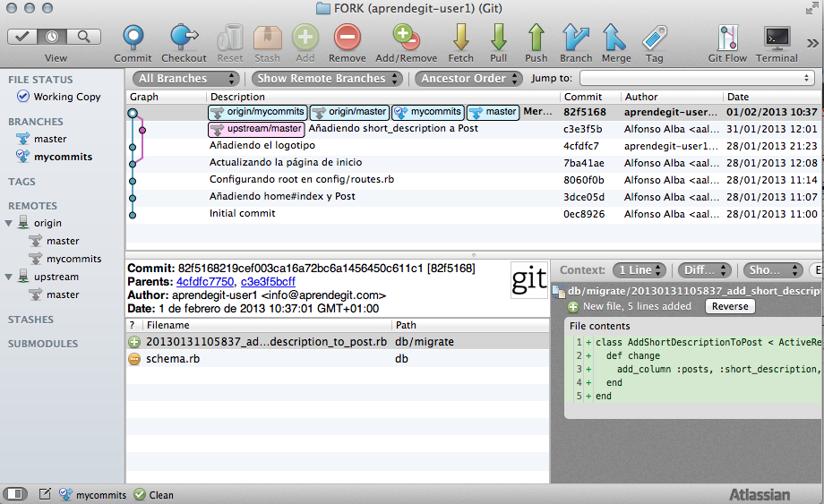
Task: Open the Ancestor Order dropdown
Action: pyautogui.click(x=468, y=79)
